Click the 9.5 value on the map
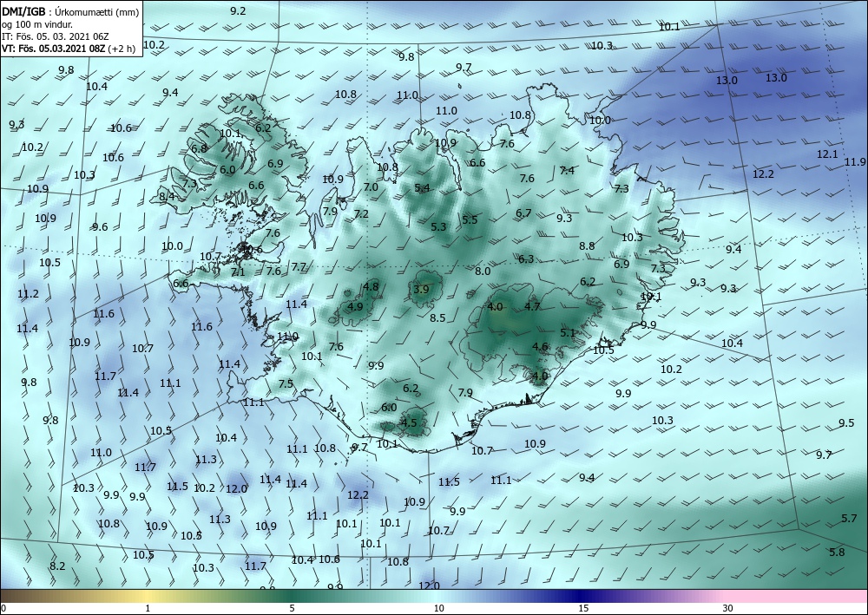 [845, 423]
